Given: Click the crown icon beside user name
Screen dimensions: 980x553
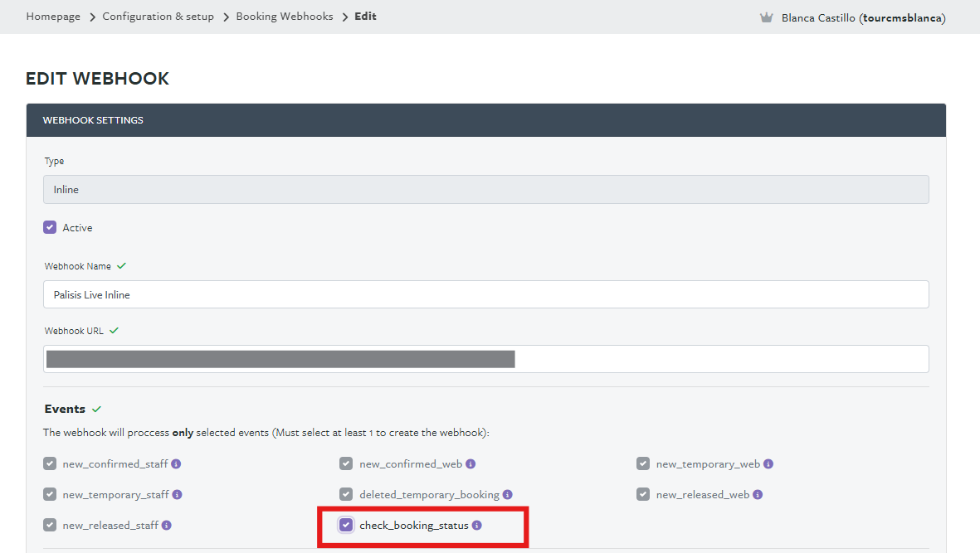Looking at the screenshot, I should [x=767, y=17].
